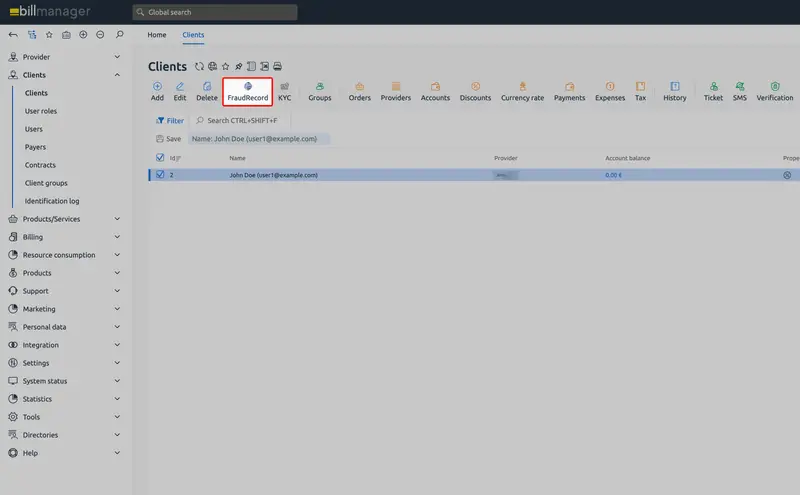The image size is (800, 495).
Task: Open Payers in sidebar
Action: click(35, 147)
